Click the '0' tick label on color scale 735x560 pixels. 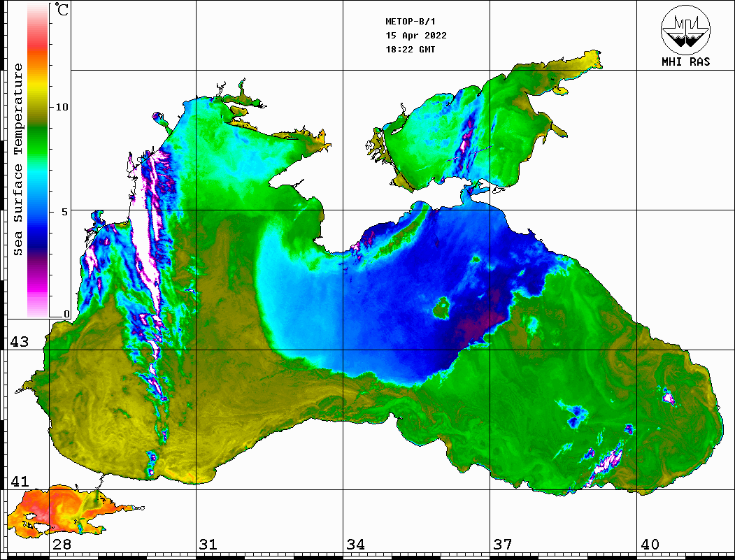[66, 314]
